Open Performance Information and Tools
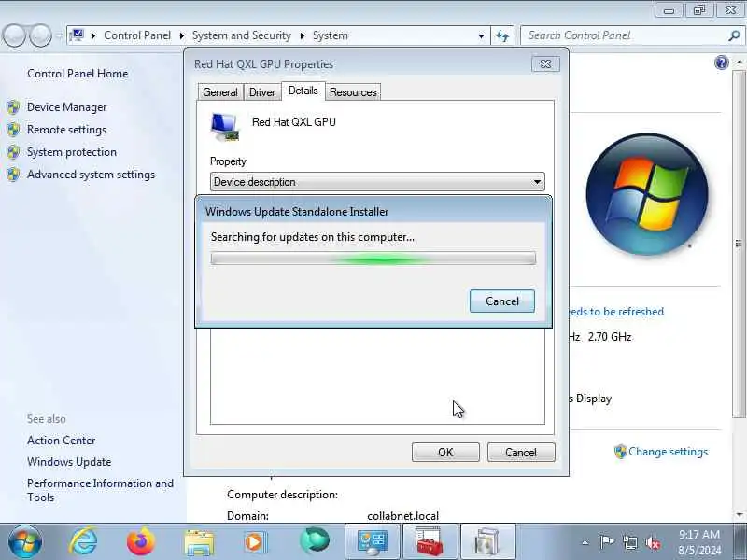The width and height of the screenshot is (747, 560). tap(100, 490)
